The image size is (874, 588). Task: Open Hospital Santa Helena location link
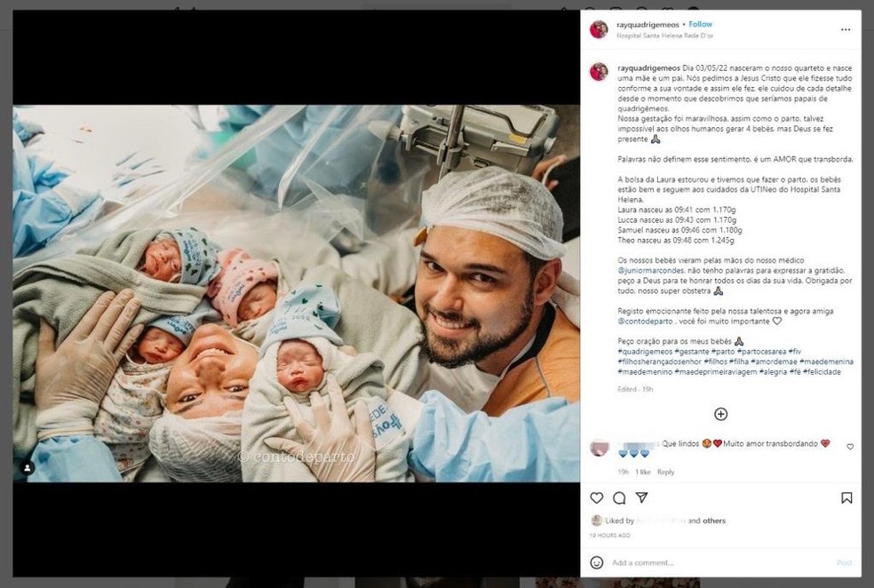(x=664, y=36)
